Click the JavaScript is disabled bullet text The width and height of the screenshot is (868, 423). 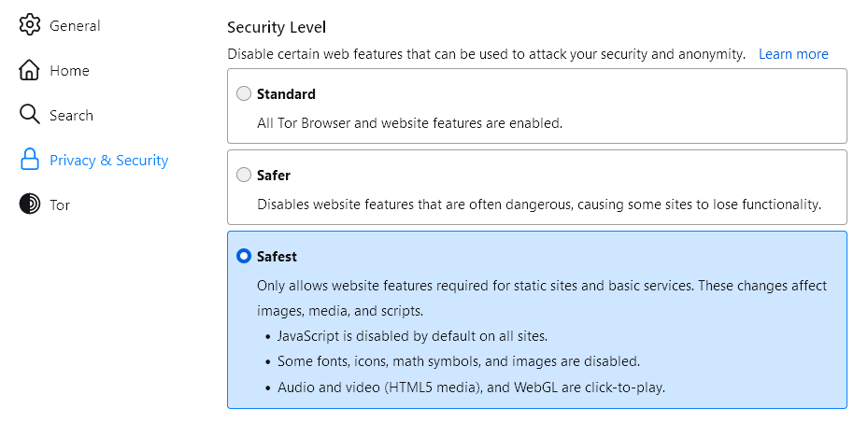[412, 336]
